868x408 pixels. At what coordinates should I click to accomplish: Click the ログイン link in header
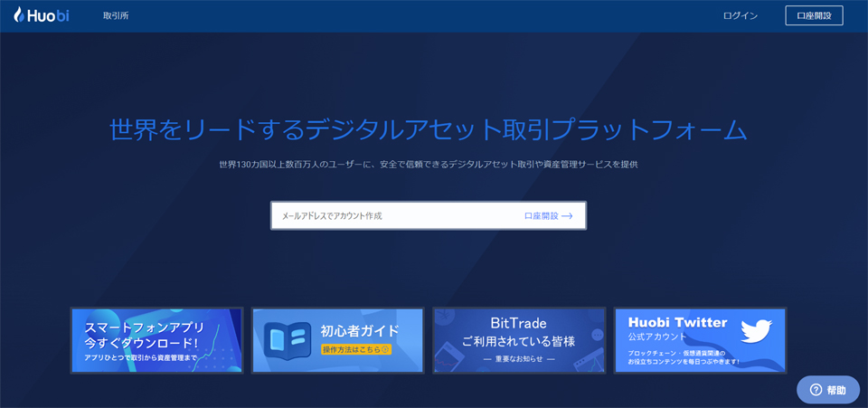click(x=741, y=16)
